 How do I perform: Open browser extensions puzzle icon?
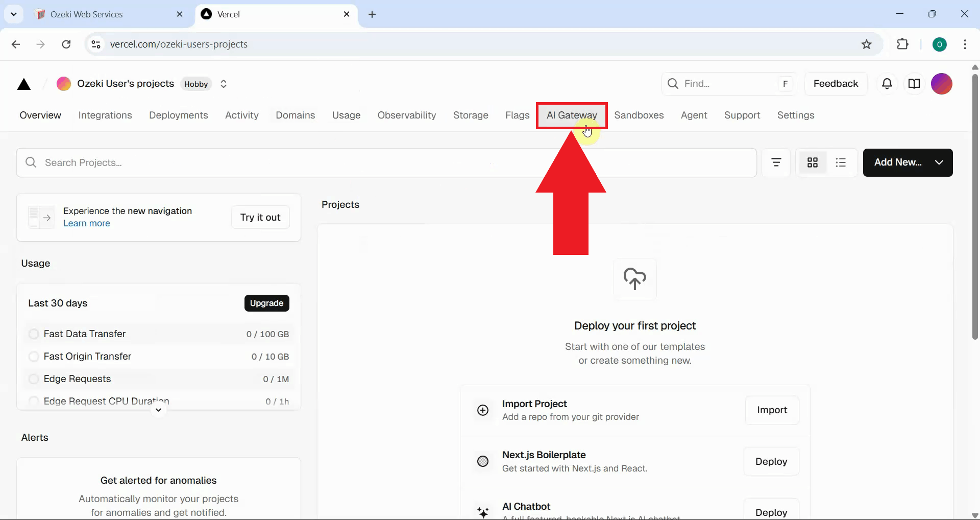(x=902, y=44)
